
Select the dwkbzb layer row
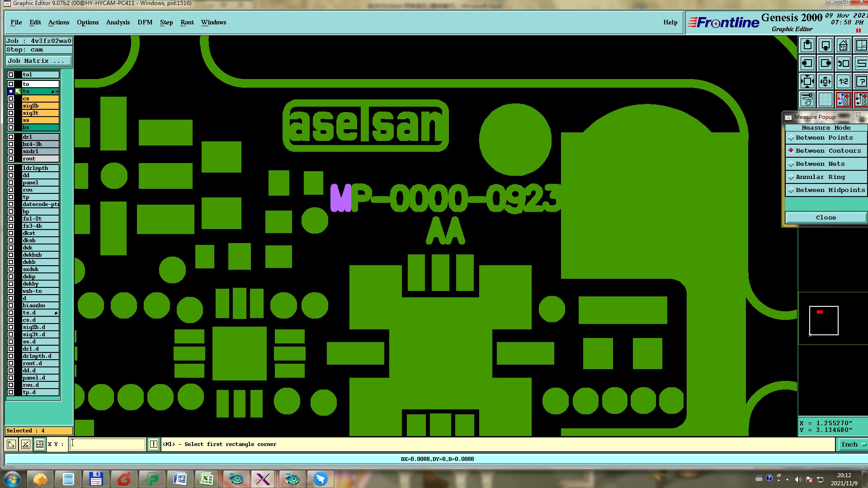click(x=41, y=255)
